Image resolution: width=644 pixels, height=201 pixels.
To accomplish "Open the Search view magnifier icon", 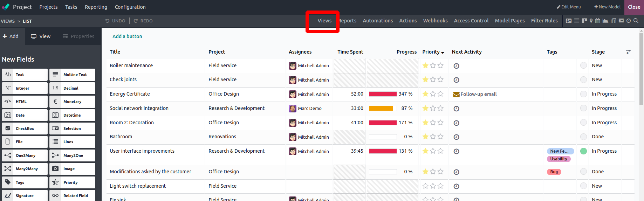I will point(636,21).
